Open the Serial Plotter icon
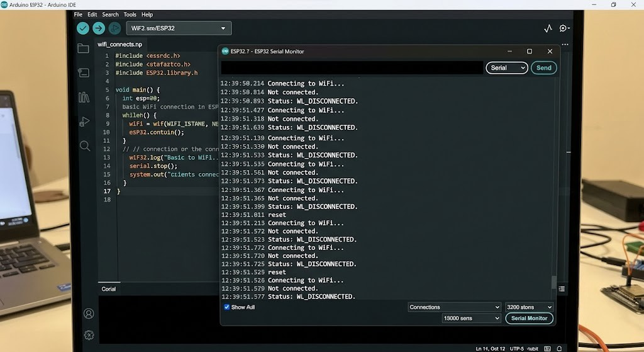Image resolution: width=644 pixels, height=352 pixels. point(548,28)
